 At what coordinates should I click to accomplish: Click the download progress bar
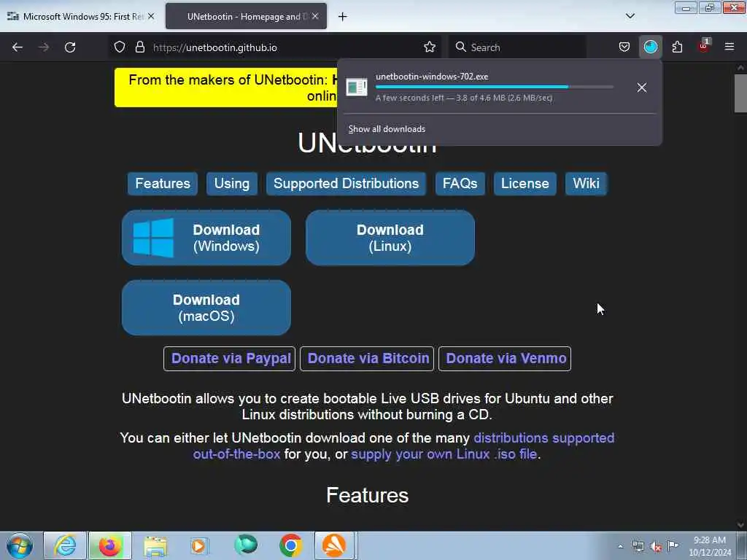[x=495, y=87]
